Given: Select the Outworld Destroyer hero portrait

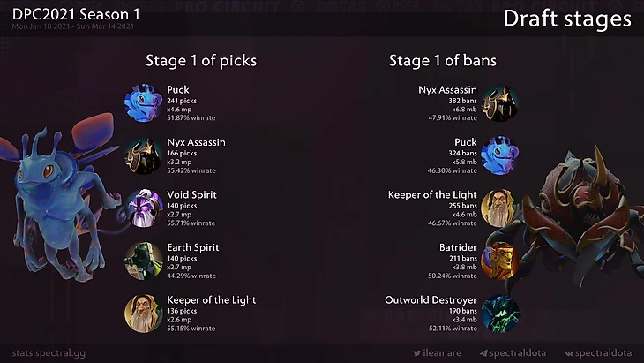Looking at the screenshot, I should pyautogui.click(x=499, y=314).
